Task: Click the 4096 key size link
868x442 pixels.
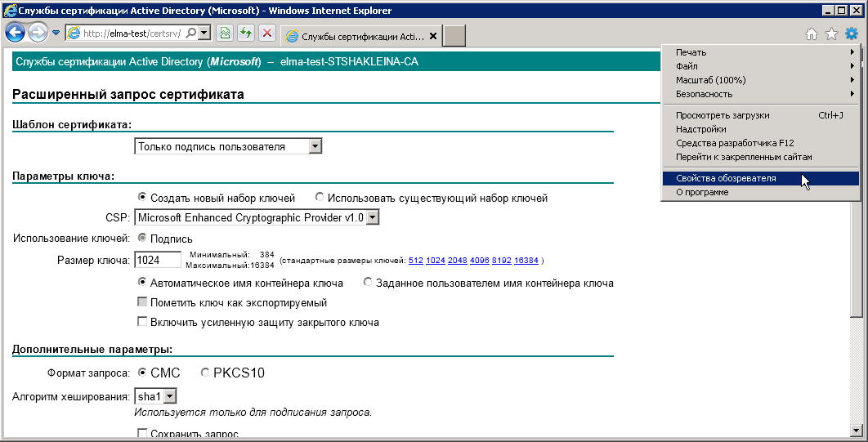Action: coord(480,261)
